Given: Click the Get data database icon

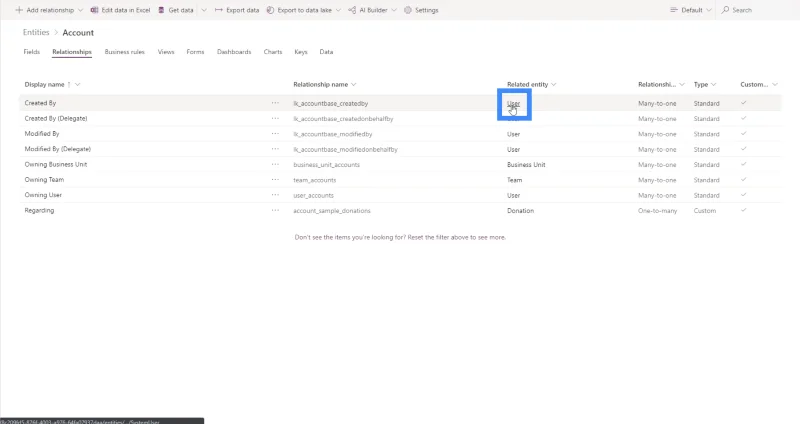Looking at the screenshot, I should coord(161,10).
